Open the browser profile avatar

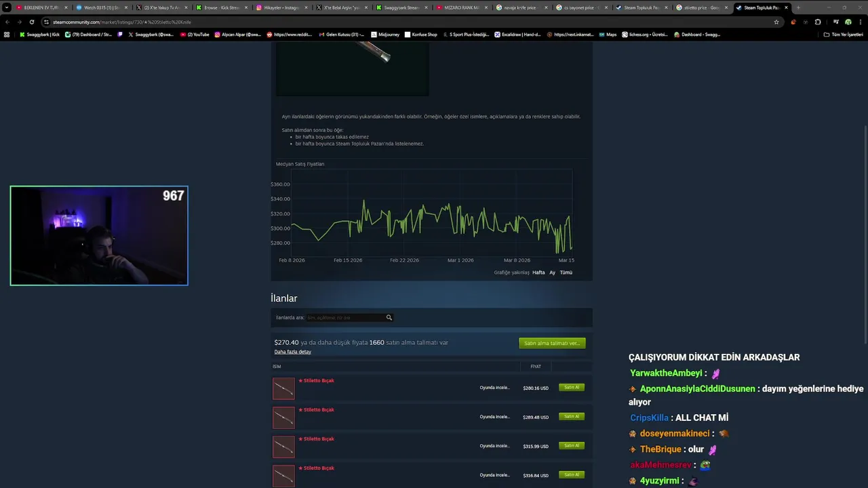click(848, 22)
